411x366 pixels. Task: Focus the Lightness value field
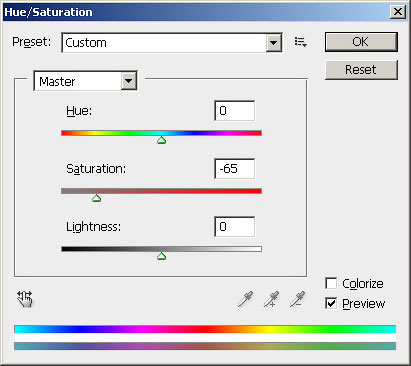(235, 227)
